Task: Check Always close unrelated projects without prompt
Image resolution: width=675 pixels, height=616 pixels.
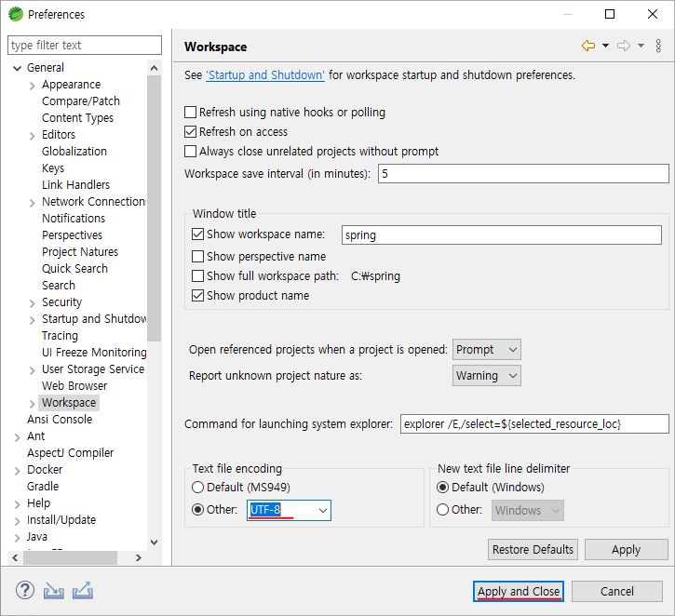Action: (x=190, y=152)
